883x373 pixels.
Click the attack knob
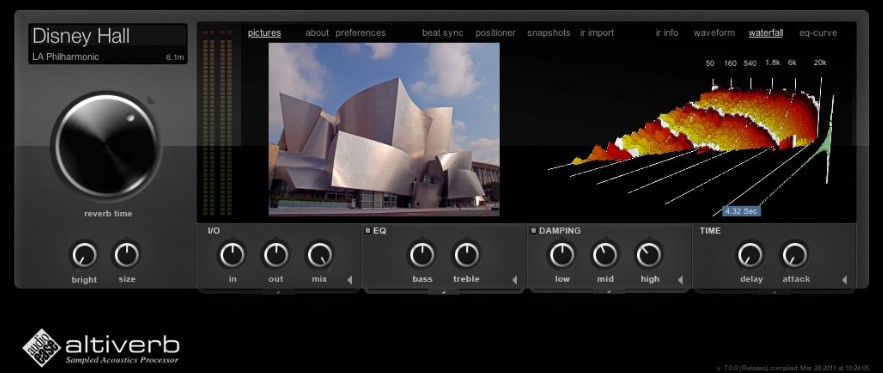click(795, 255)
